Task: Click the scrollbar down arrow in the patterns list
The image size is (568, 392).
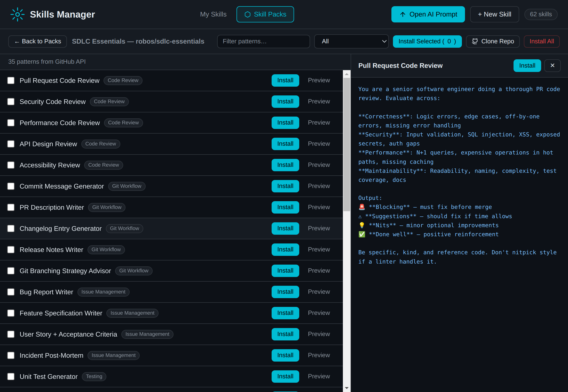Action: click(347, 388)
